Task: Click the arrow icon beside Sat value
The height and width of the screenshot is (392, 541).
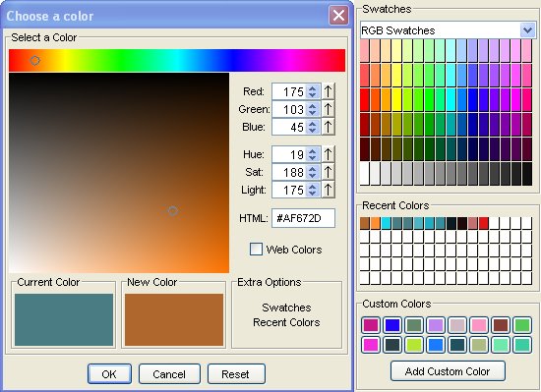Action: click(329, 172)
